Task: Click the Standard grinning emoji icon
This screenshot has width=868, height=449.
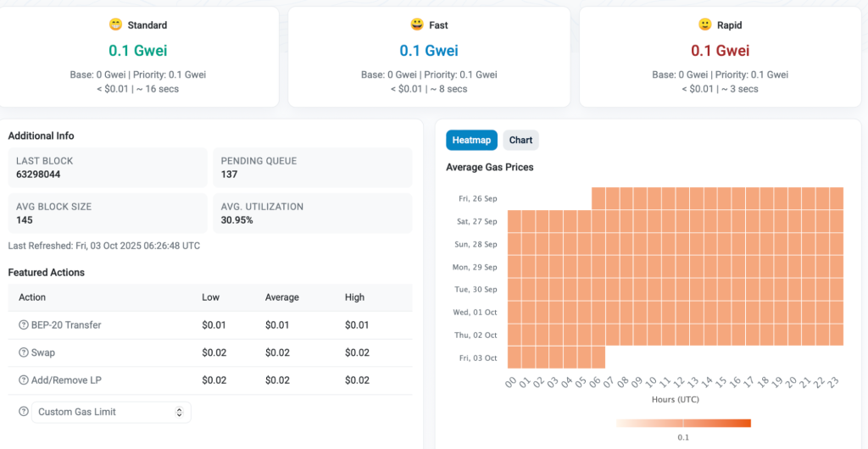Action: click(116, 25)
